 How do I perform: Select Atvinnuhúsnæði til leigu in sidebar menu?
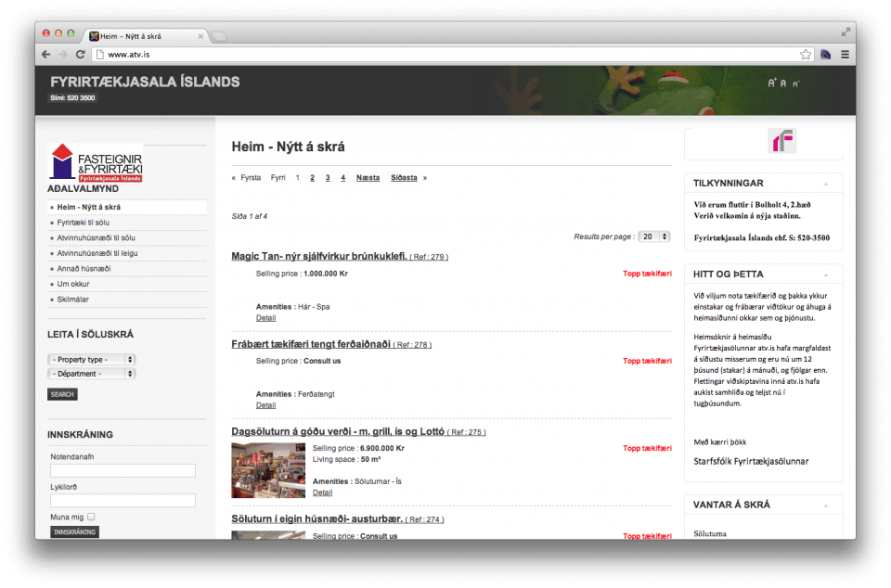pyautogui.click(x=97, y=253)
